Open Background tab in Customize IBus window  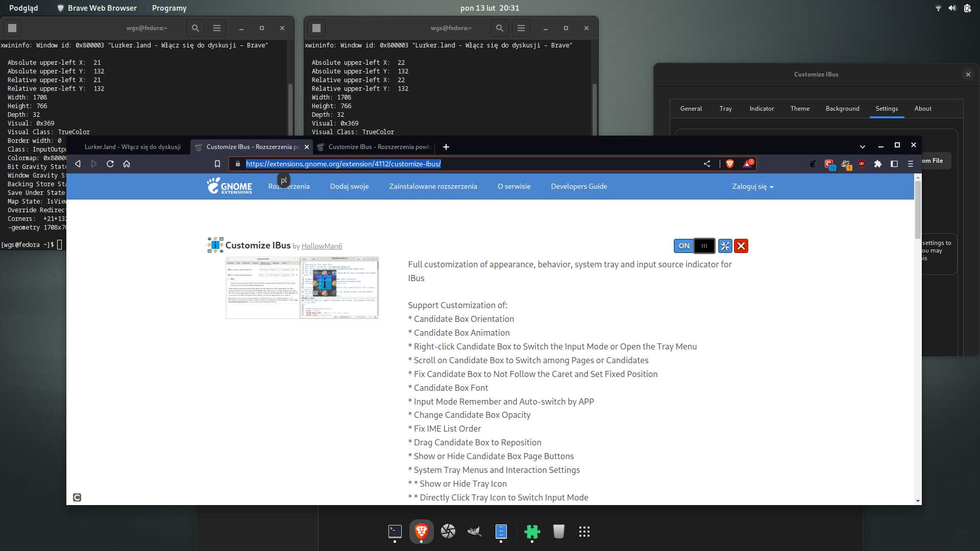click(x=842, y=109)
